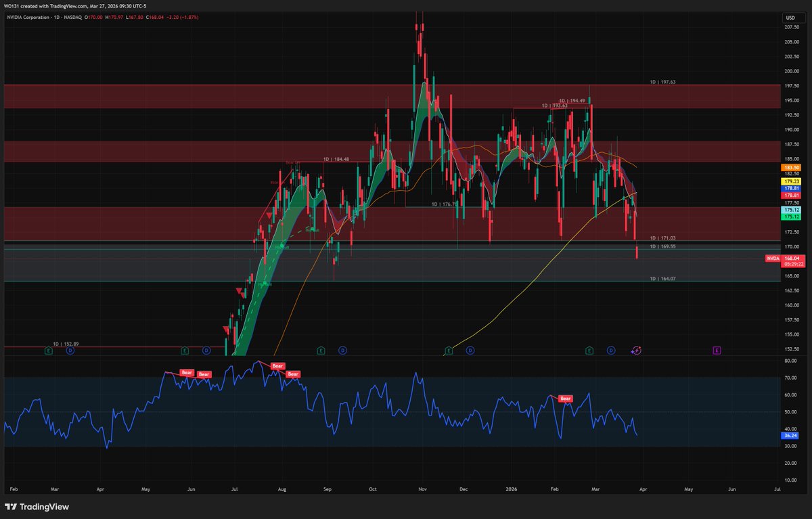Click the Oct label on the time axis

[374, 488]
